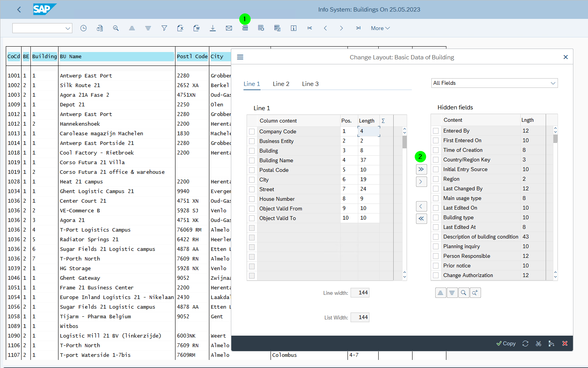Tick the Country/Region Key checkbox
This screenshot has width=588, height=368.
coord(436,160)
